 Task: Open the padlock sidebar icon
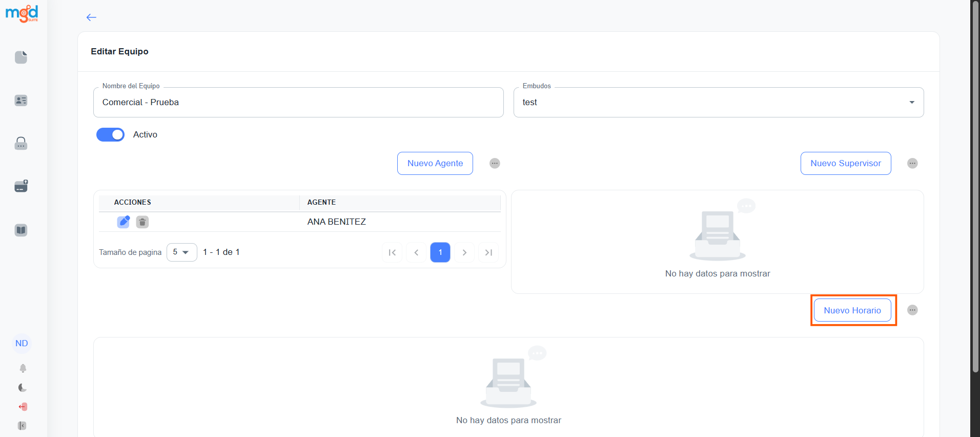[21, 144]
